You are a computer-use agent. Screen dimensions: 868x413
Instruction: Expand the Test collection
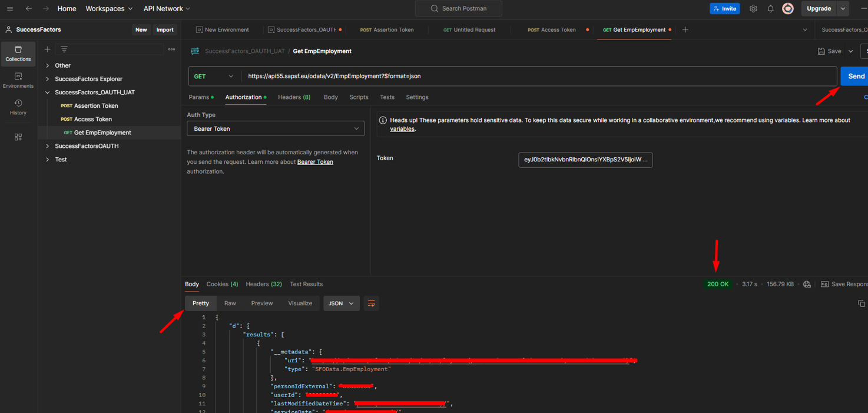(x=48, y=160)
